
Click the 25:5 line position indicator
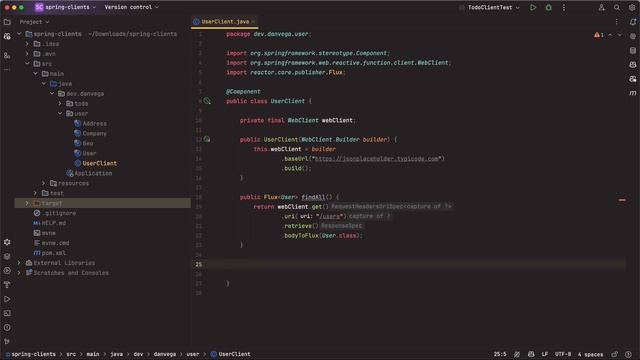[x=500, y=354]
